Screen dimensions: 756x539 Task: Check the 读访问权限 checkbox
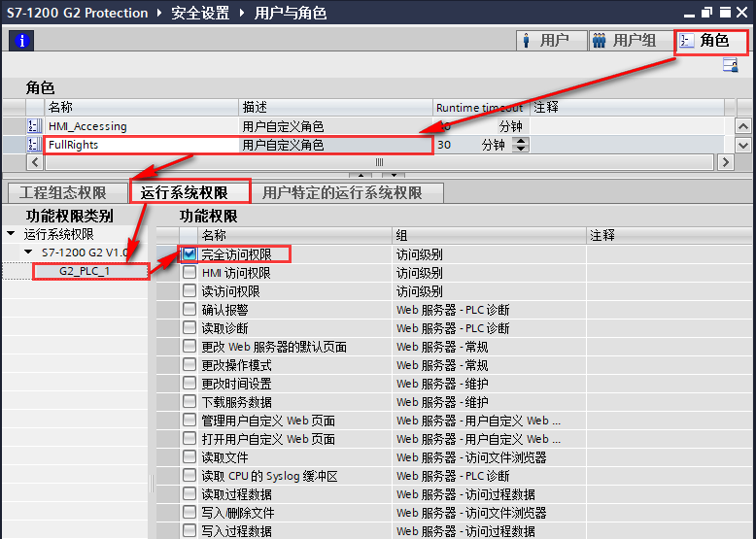[189, 291]
